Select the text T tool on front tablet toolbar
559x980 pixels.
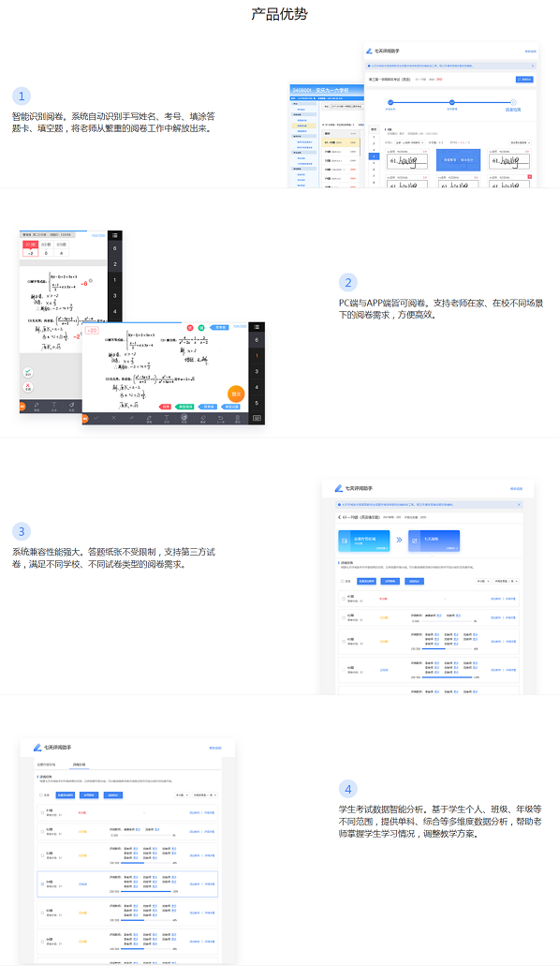point(166,418)
